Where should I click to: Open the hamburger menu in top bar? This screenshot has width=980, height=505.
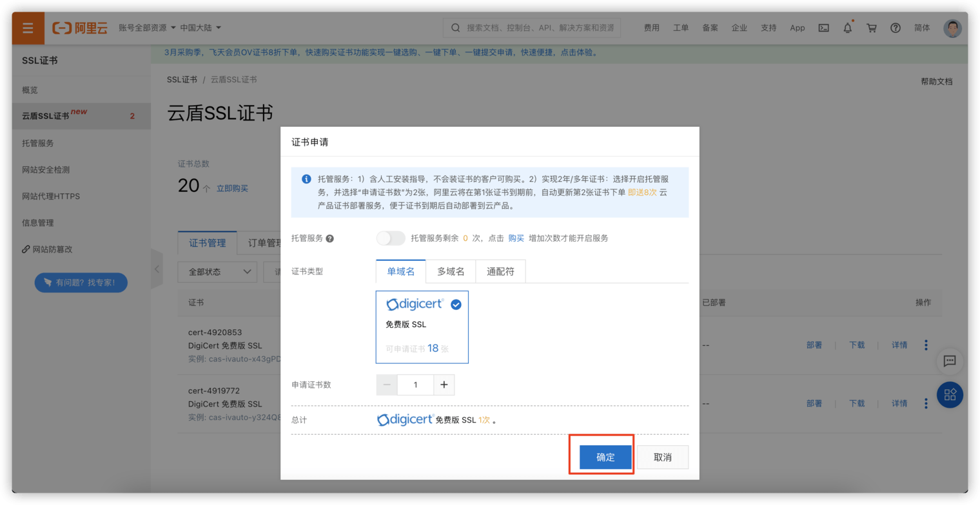(28, 28)
